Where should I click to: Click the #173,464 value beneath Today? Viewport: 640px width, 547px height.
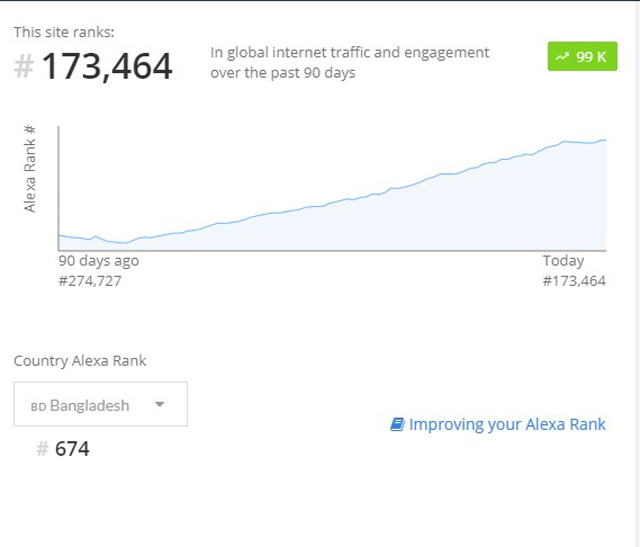point(574,281)
